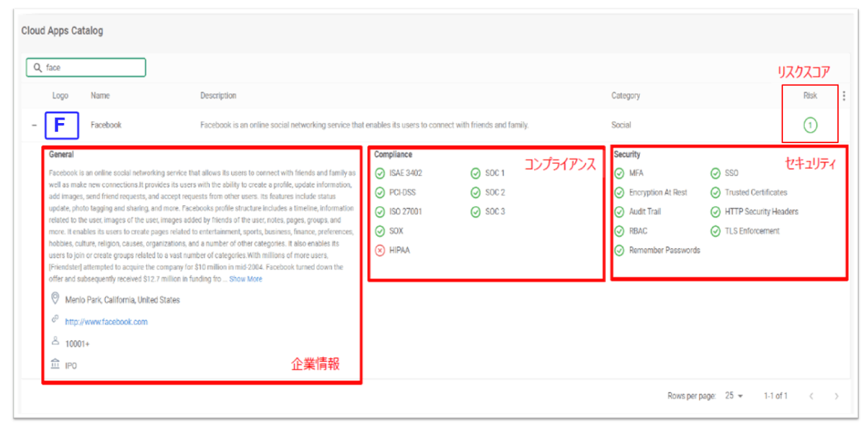Click the Facebook risk score badge
The height and width of the screenshot is (423, 868).
810,125
